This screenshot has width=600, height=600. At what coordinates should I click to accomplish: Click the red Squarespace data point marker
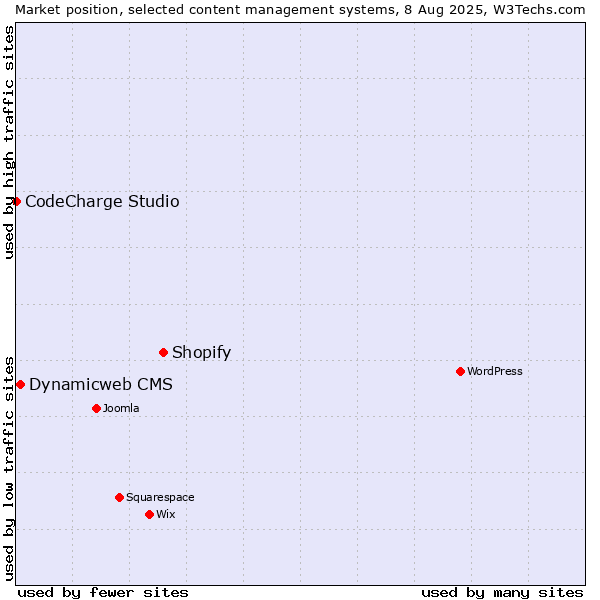tap(119, 497)
